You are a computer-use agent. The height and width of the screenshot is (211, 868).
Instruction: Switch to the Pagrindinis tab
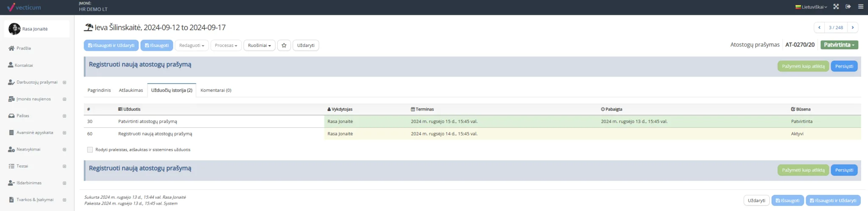coord(99,90)
